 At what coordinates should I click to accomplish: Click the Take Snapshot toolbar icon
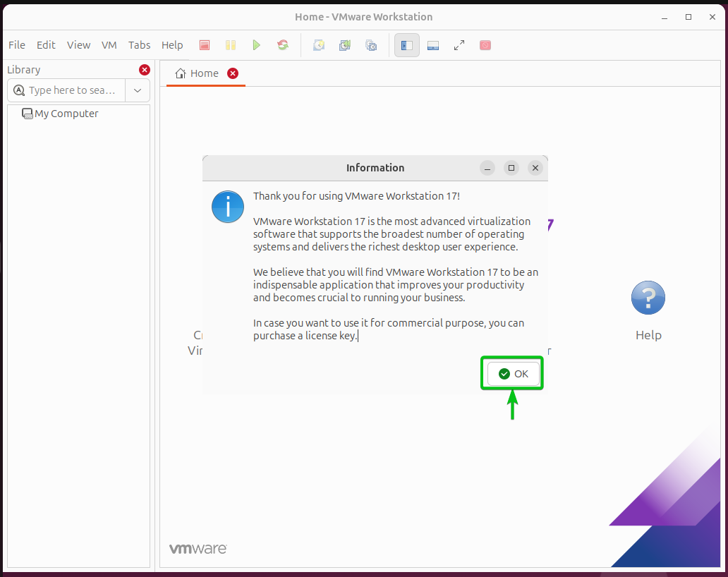tap(319, 45)
